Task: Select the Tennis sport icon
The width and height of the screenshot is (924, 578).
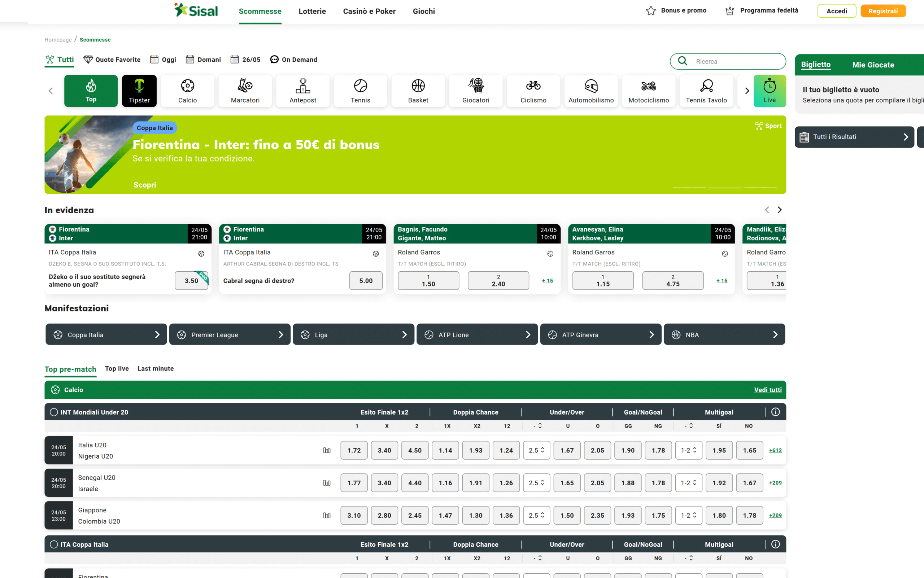Action: point(360,91)
